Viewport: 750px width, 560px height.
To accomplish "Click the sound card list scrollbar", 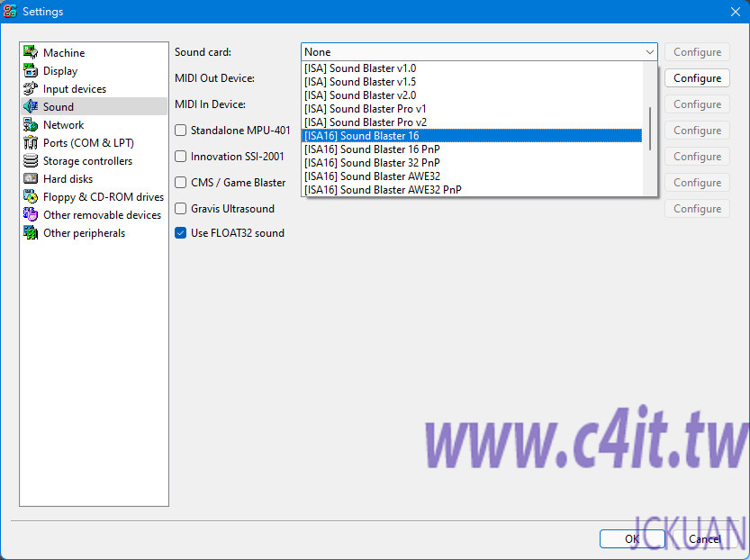I will coord(649,129).
